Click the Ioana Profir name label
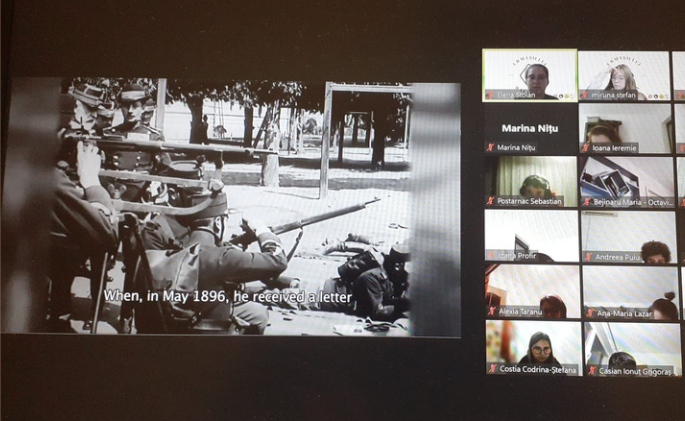Image resolution: width=685 pixels, height=421 pixels. click(x=516, y=256)
